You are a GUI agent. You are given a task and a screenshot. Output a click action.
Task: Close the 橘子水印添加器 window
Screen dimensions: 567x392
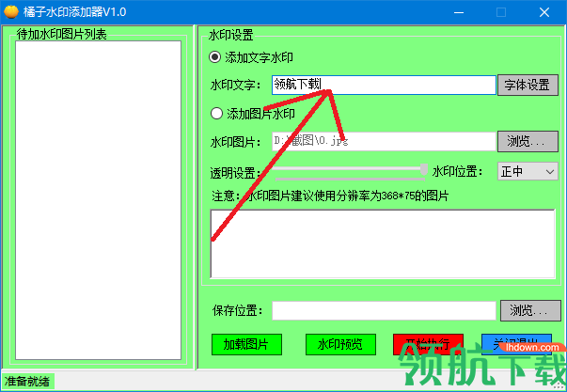click(544, 12)
